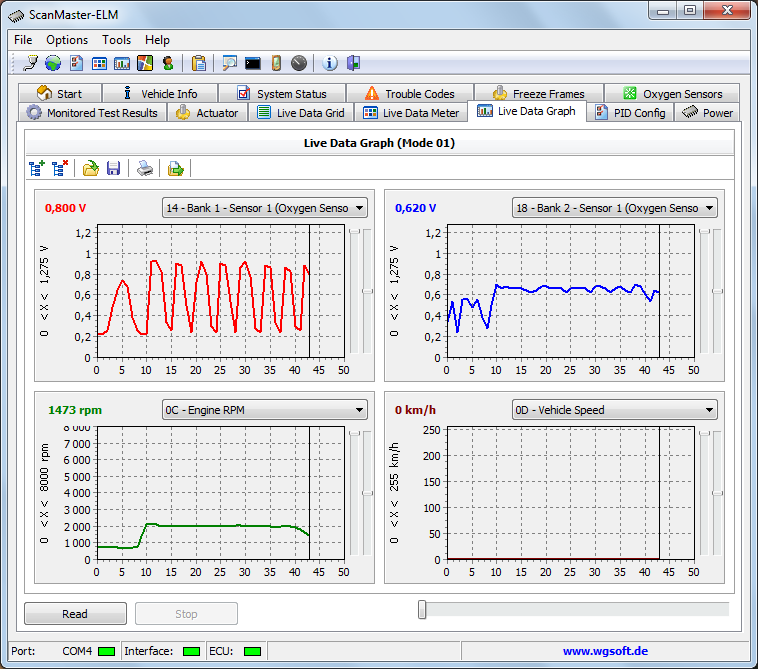Image resolution: width=758 pixels, height=669 pixels.
Task: Open the Tools menu
Action: 116,40
